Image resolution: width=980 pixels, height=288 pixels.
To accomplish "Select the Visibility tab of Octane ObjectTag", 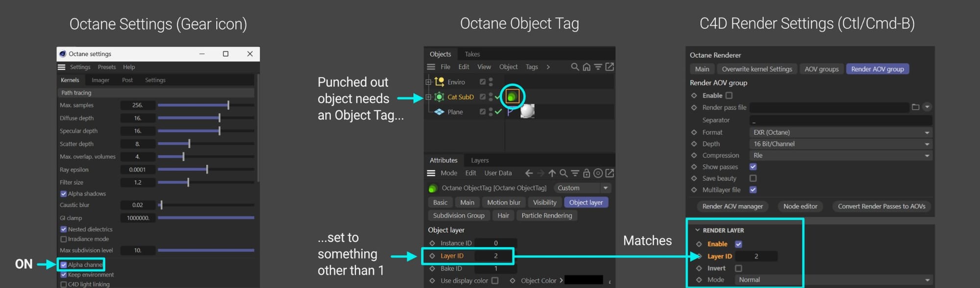I will pos(544,203).
